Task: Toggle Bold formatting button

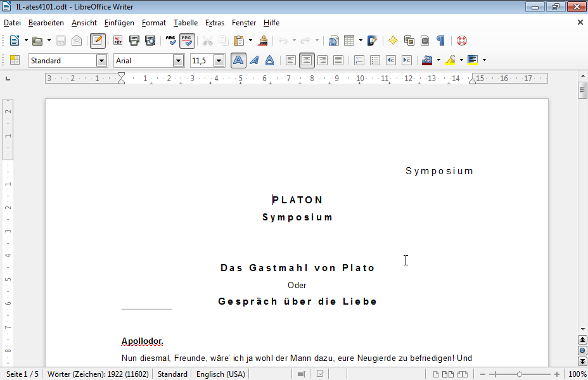Action: [238, 60]
